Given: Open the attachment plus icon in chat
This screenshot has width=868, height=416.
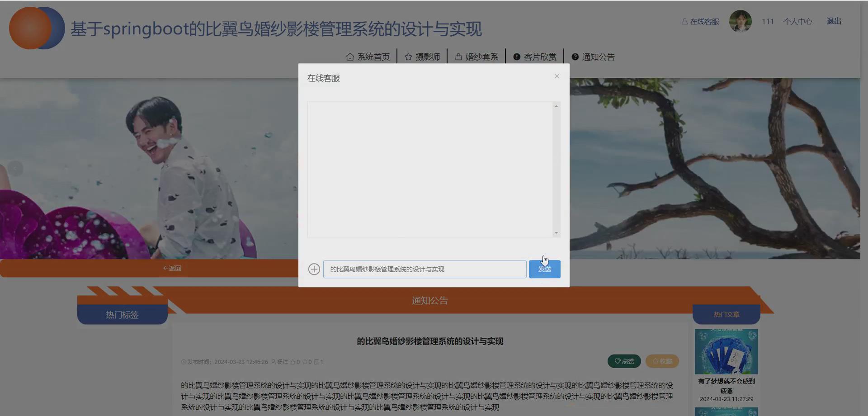Looking at the screenshot, I should coord(314,269).
